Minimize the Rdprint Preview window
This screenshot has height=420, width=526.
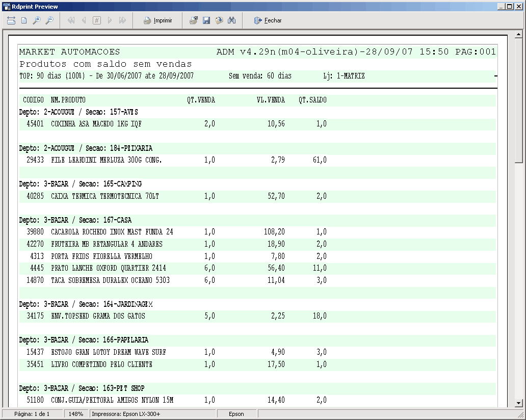coord(502,7)
